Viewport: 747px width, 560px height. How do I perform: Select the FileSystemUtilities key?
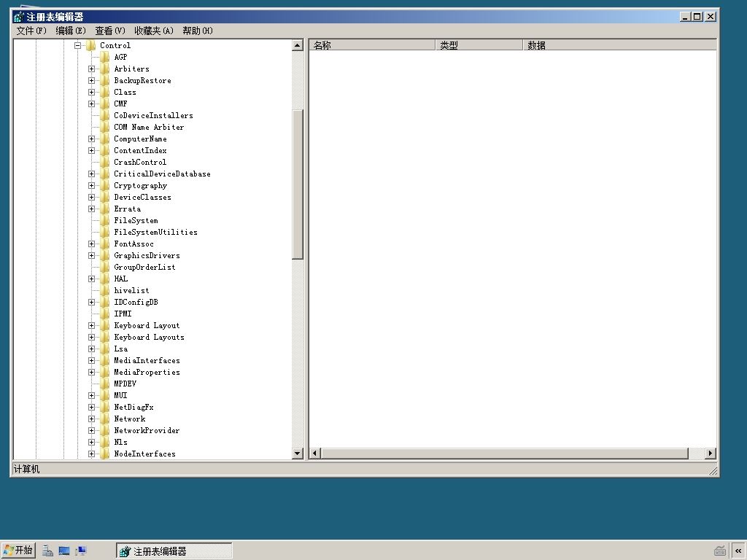[x=155, y=232]
